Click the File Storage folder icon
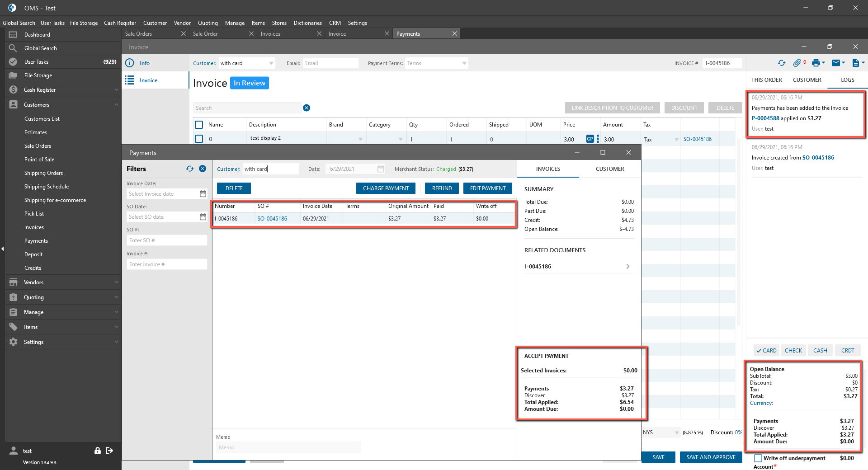868x470 pixels. point(13,75)
